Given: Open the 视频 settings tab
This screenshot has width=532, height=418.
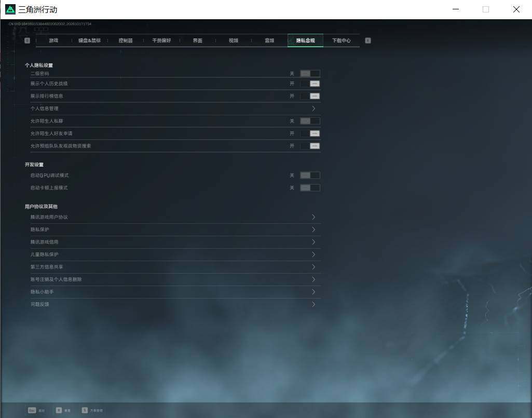Looking at the screenshot, I should (x=234, y=41).
